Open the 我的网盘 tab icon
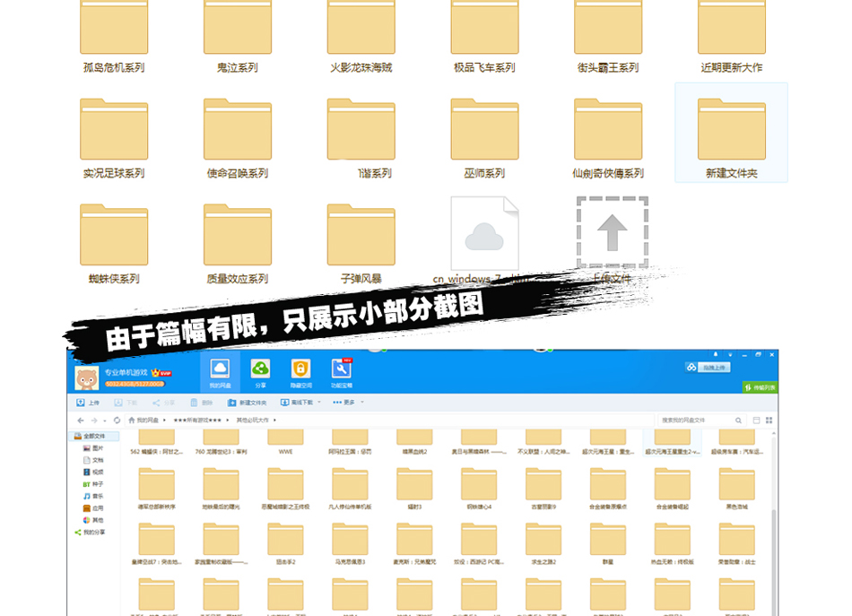 [x=220, y=369]
